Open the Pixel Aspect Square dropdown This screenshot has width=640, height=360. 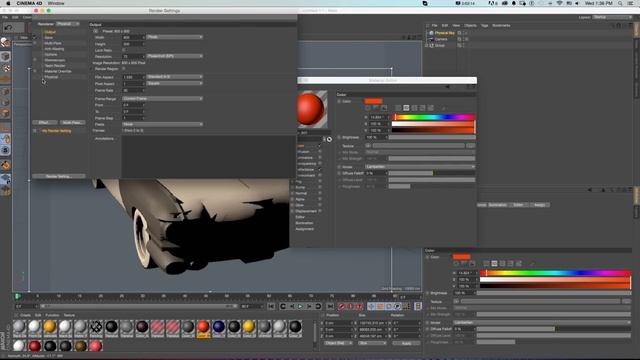(x=174, y=83)
